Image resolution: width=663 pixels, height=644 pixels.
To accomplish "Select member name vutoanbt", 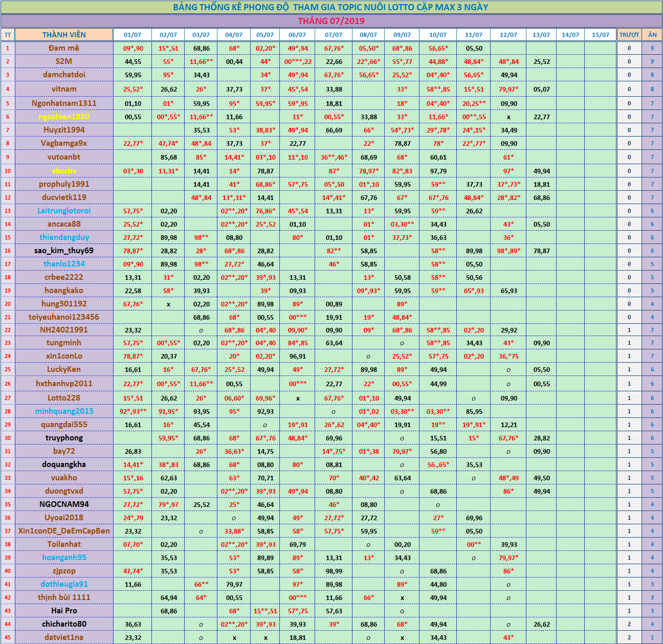I will (64, 157).
